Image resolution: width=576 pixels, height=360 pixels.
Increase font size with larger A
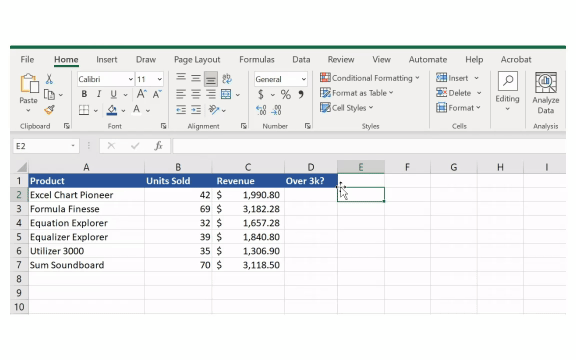tap(141, 94)
